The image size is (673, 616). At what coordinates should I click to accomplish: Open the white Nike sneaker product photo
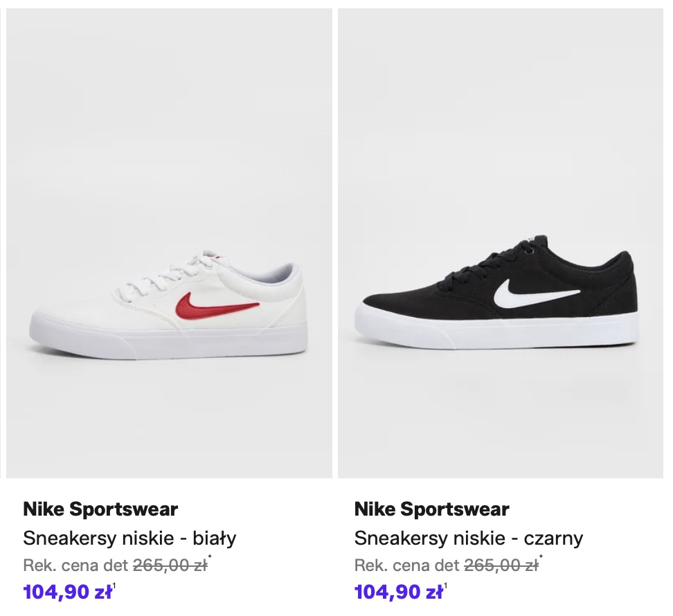[168, 242]
